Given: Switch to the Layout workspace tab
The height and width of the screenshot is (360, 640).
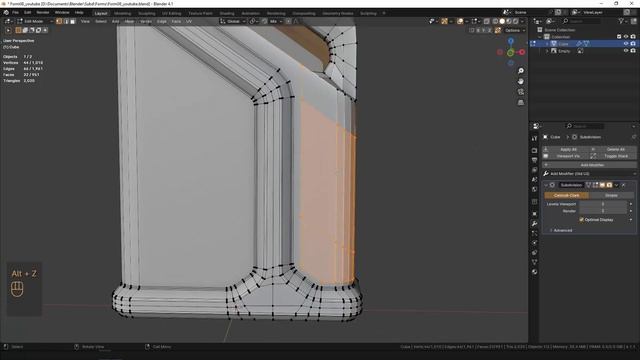Looking at the screenshot, I should pyautogui.click(x=101, y=13).
